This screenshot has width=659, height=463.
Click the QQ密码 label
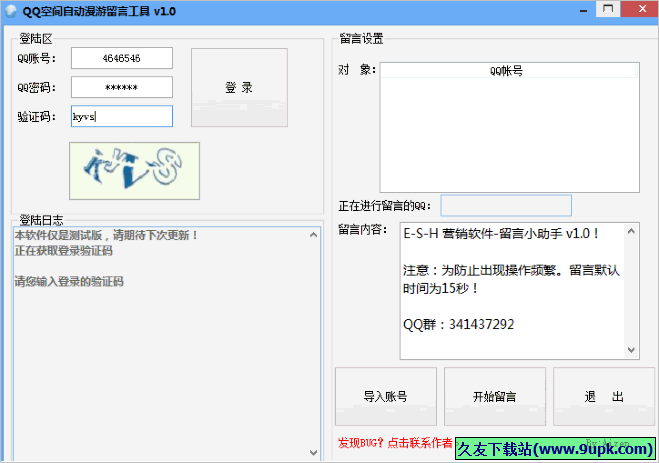(37, 87)
